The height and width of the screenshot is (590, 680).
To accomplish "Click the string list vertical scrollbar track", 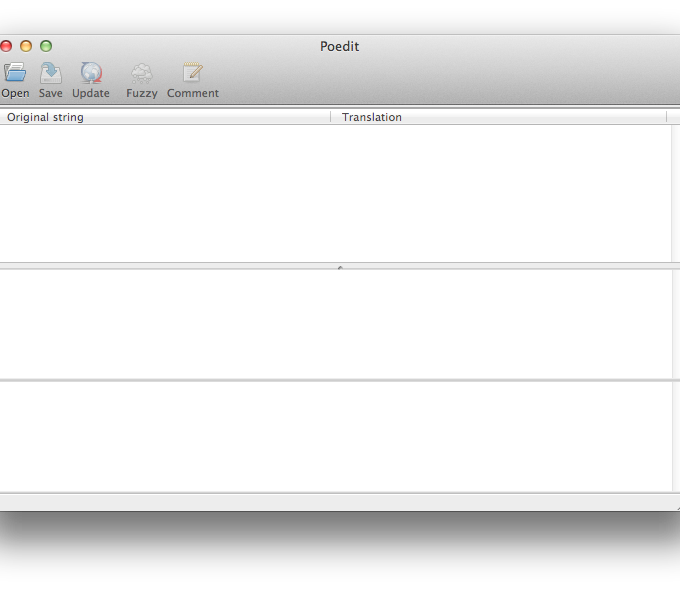I will point(675,192).
